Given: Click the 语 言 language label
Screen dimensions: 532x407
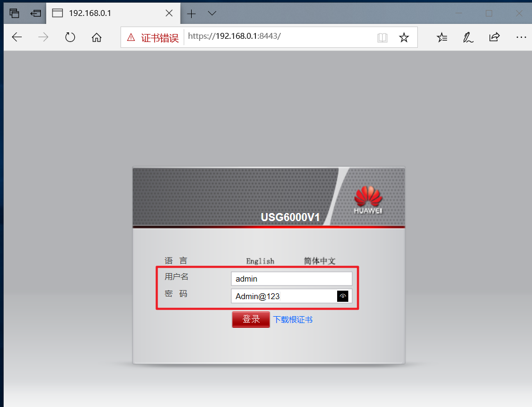Looking at the screenshot, I should click(x=176, y=261).
